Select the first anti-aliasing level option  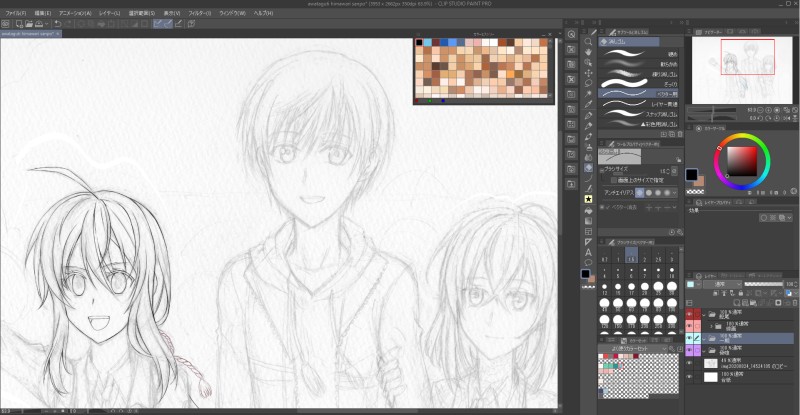pyautogui.click(x=640, y=192)
